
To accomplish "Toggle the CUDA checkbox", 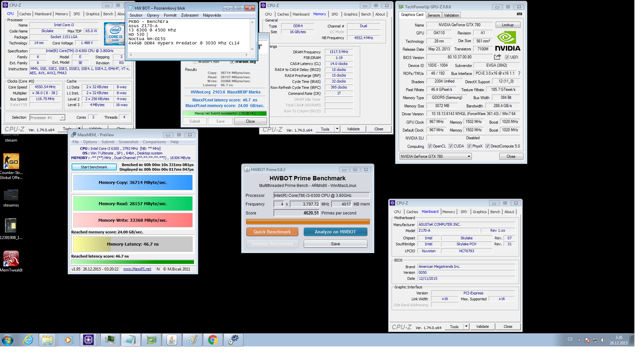I will [451, 146].
